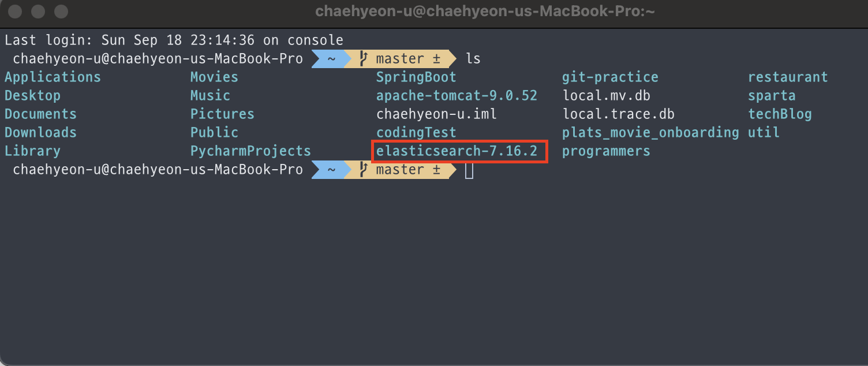Screen dimensions: 868x366
Task: Click the green zoom window button
Action: pos(61,11)
